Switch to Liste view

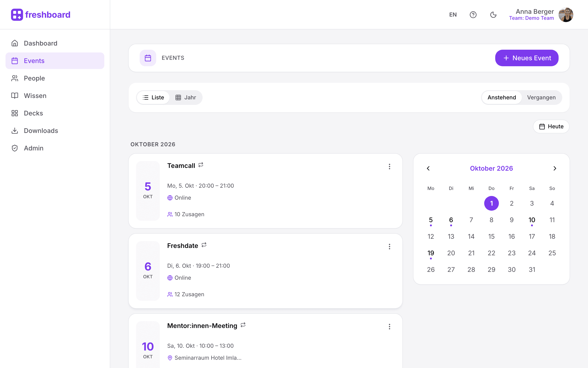153,98
